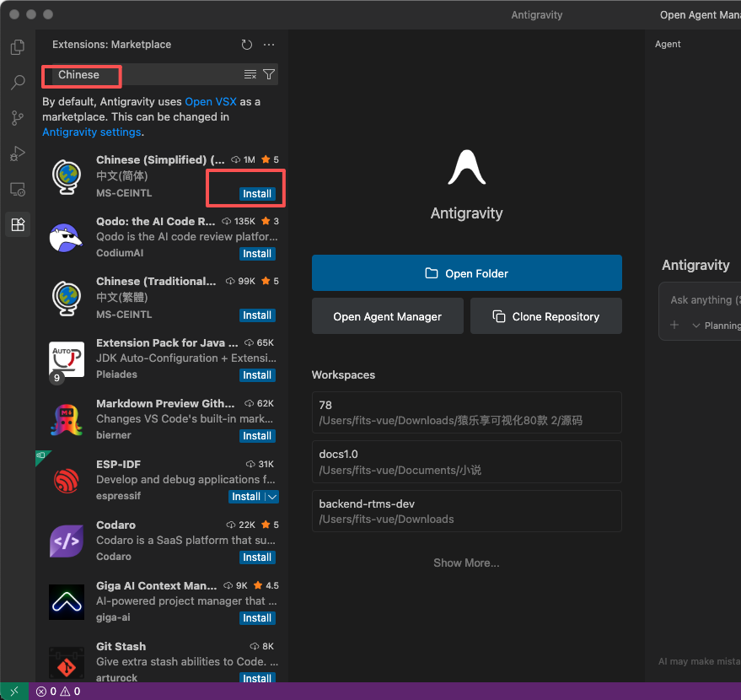
Task: Follow the Antigravity settings link
Action: point(92,132)
